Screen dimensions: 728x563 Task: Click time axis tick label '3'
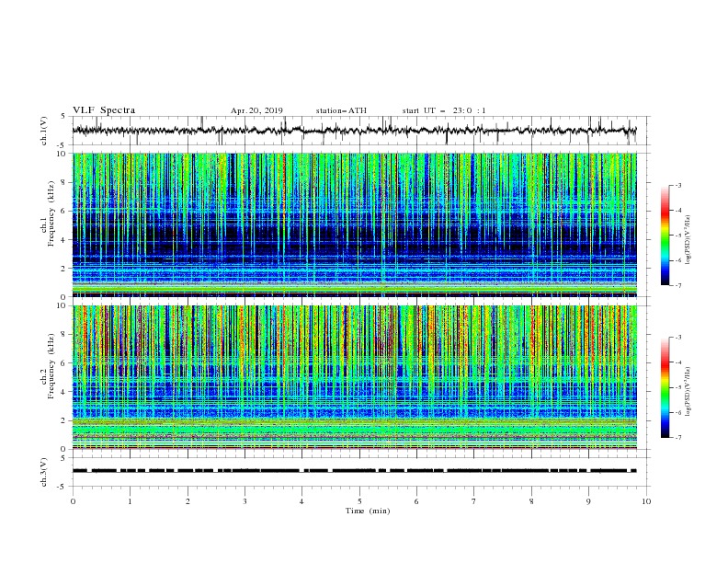(x=245, y=501)
